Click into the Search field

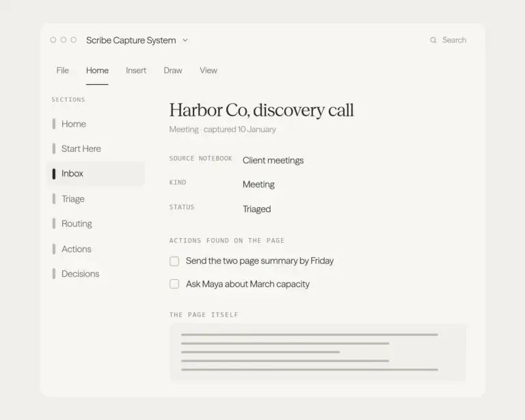[448, 40]
